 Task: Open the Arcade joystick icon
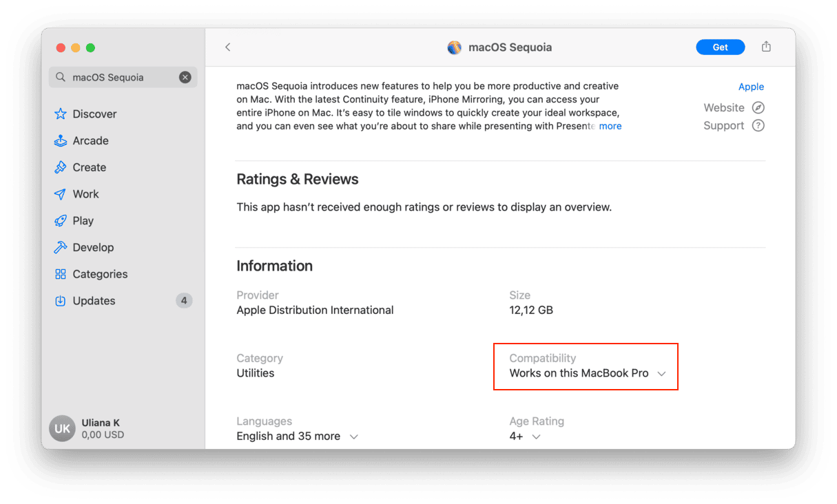(61, 141)
